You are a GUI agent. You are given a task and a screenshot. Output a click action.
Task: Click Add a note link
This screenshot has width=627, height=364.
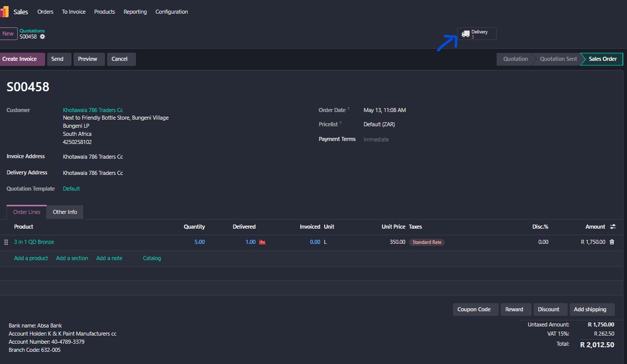click(109, 258)
